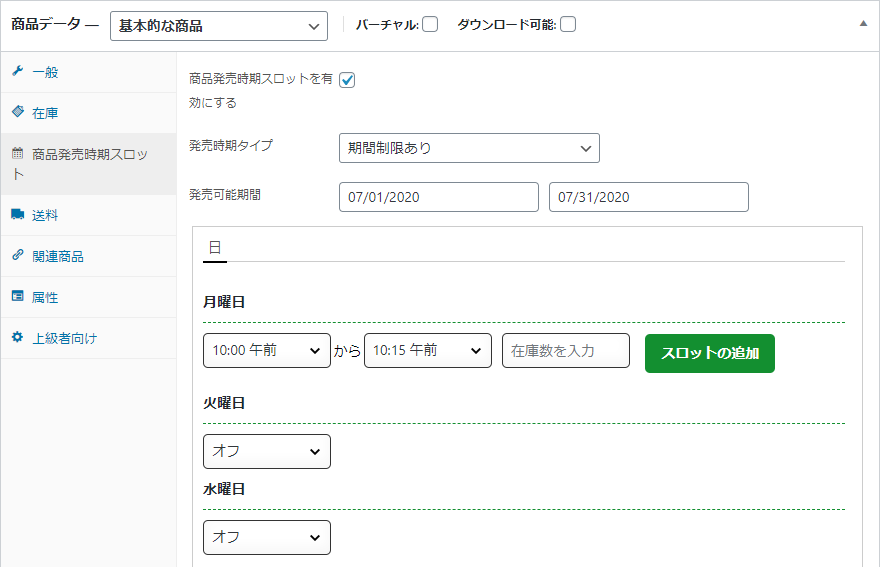880x567 pixels.
Task: Open the Monday 10:00 午前 start time dropdown
Action: tap(267, 350)
